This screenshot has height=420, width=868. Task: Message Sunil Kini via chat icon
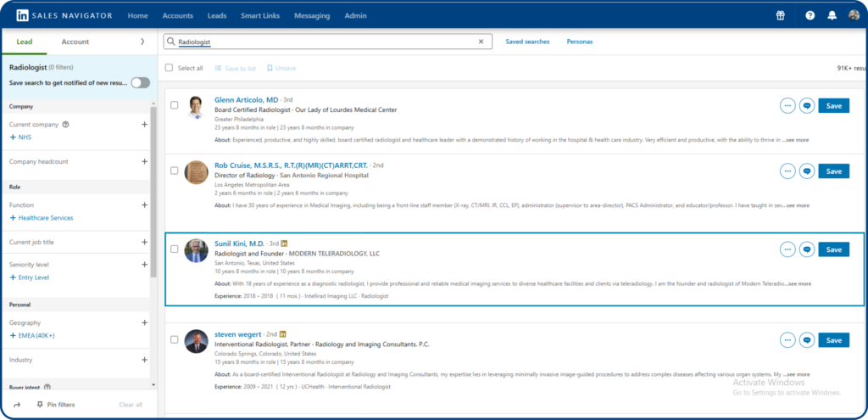807,249
